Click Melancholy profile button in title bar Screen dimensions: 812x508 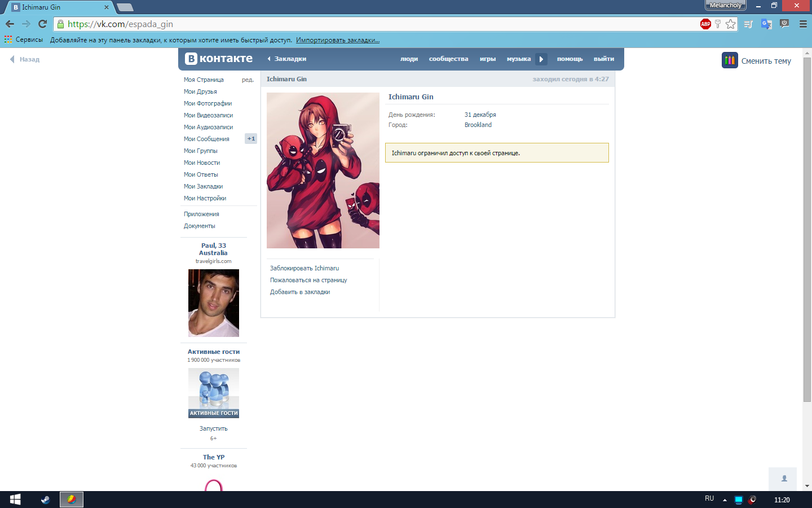(x=726, y=5)
